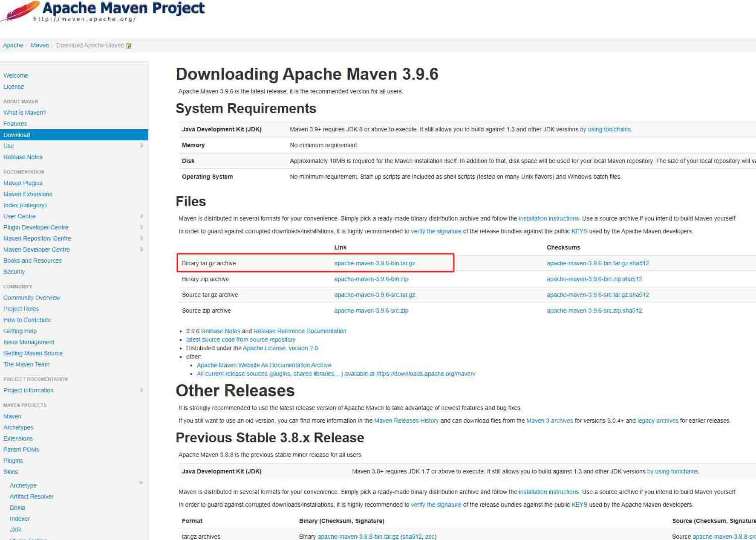Screen dimensions: 756x540
Task: Open the Apache breadcrumb link
Action: coord(13,45)
